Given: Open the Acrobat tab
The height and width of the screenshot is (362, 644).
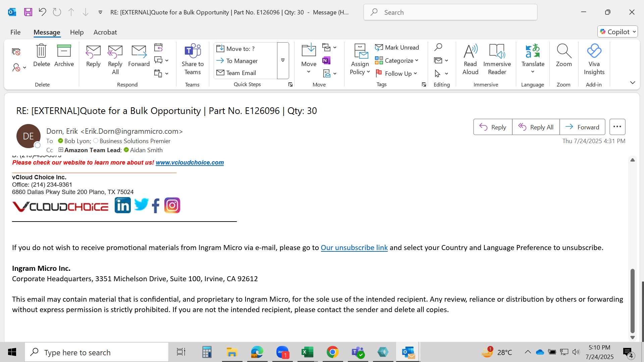Looking at the screenshot, I should click(105, 32).
